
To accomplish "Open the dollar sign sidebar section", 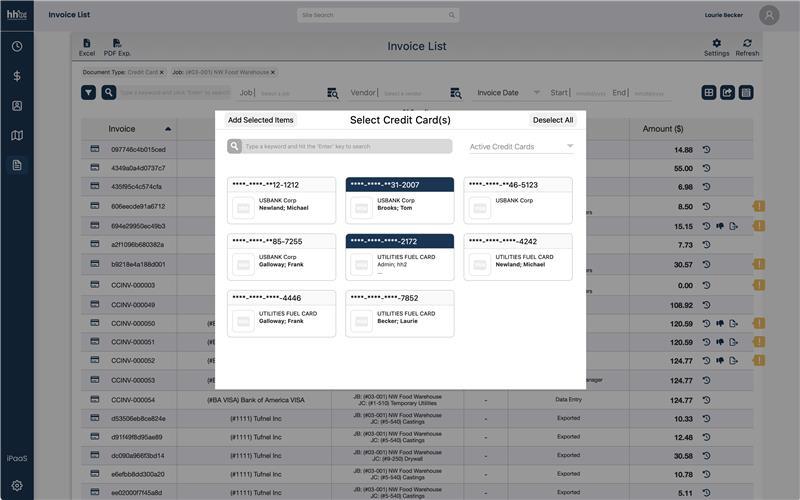I will (x=17, y=76).
